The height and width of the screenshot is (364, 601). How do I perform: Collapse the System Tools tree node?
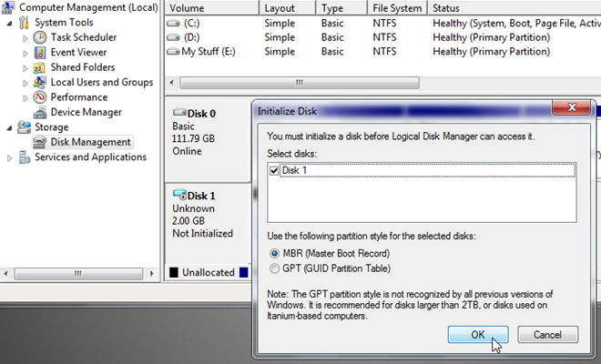[9, 24]
